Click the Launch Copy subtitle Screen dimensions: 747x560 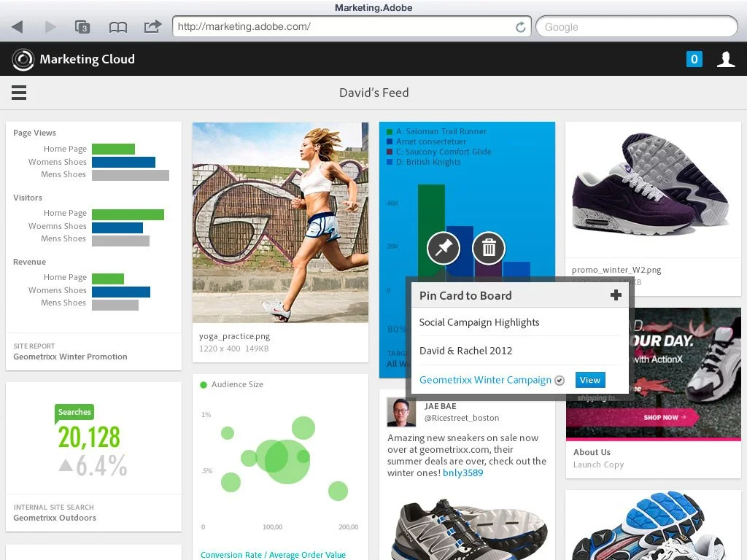598,464
